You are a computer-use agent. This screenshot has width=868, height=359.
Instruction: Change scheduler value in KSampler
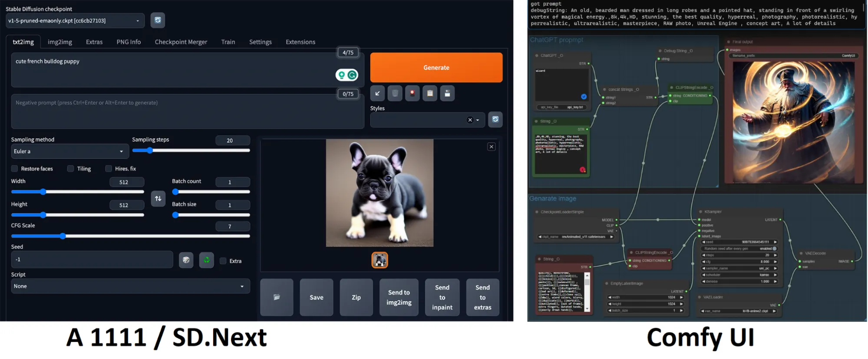(739, 275)
